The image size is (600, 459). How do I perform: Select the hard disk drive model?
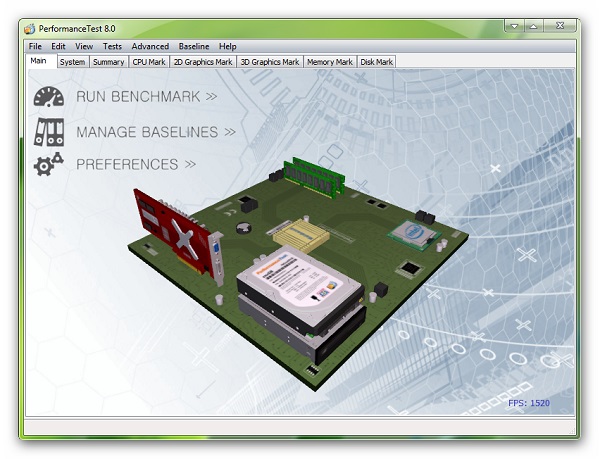tap(300, 289)
